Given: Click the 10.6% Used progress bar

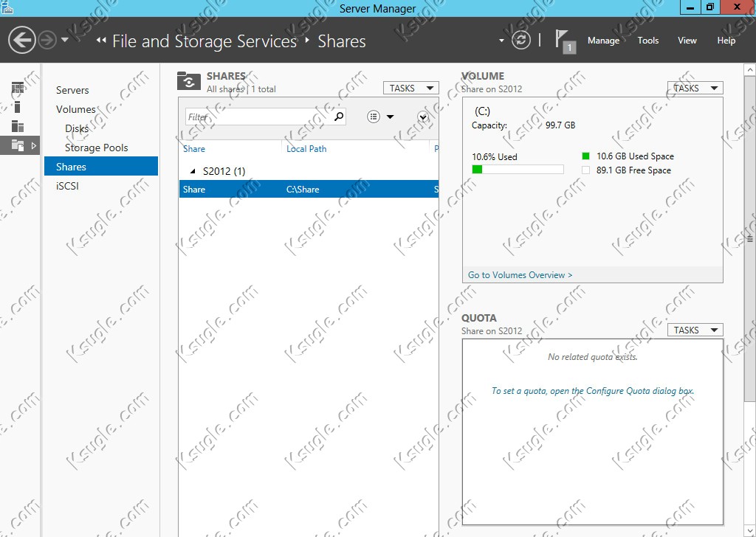Looking at the screenshot, I should click(x=518, y=169).
